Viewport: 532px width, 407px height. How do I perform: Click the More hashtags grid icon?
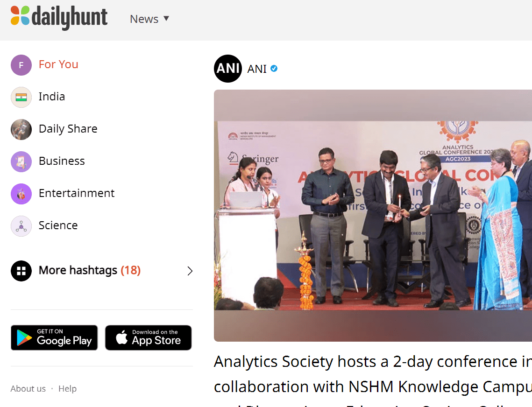point(21,271)
